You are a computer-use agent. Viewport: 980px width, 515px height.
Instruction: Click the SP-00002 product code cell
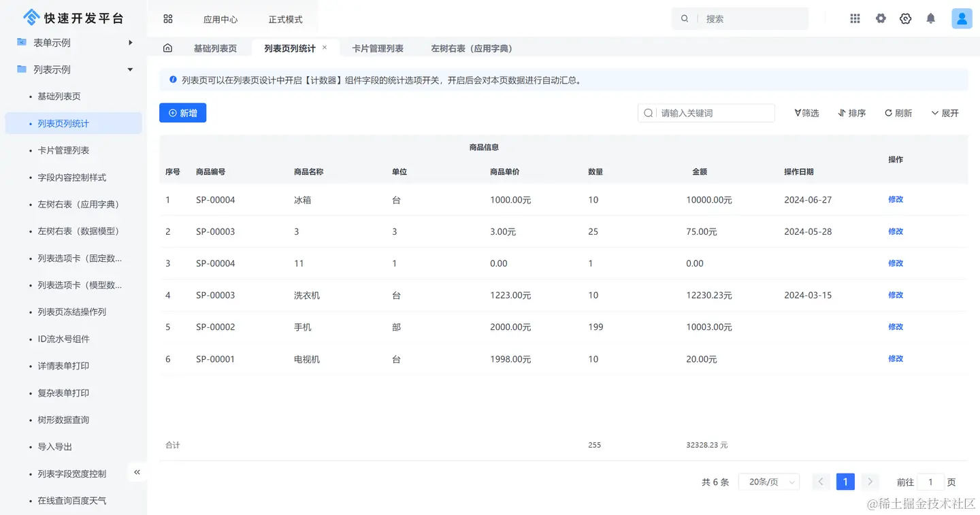pos(216,327)
